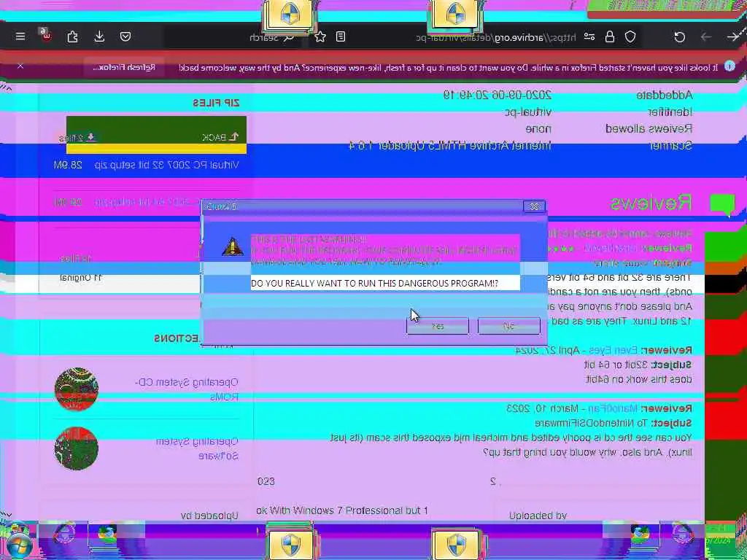Click the Refresh Firefox… button

point(124,67)
